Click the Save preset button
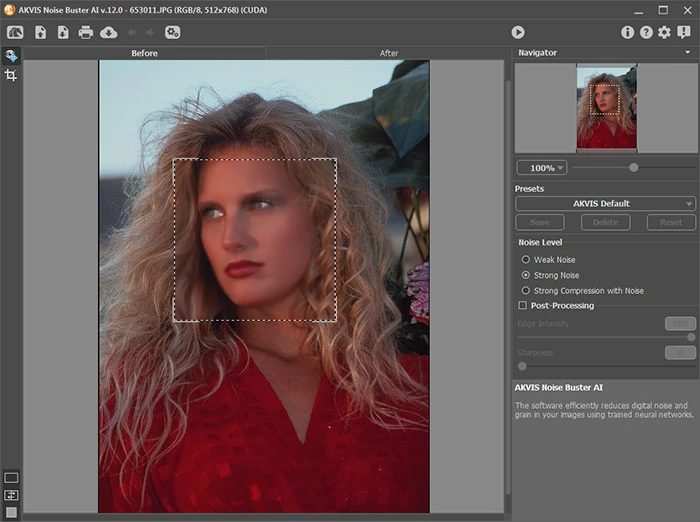The image size is (700, 522). click(540, 222)
